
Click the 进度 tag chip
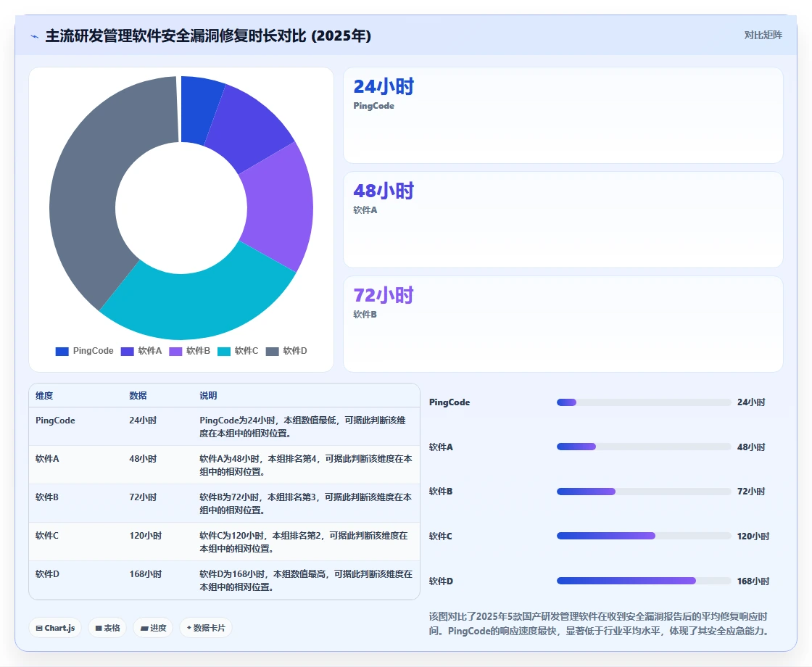tap(153, 628)
